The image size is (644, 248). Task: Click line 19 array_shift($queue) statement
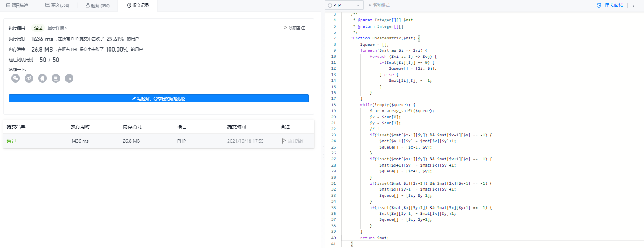pos(402,111)
